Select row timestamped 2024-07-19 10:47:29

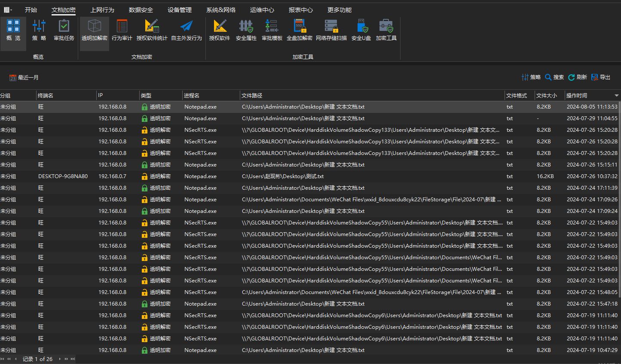coord(310,350)
